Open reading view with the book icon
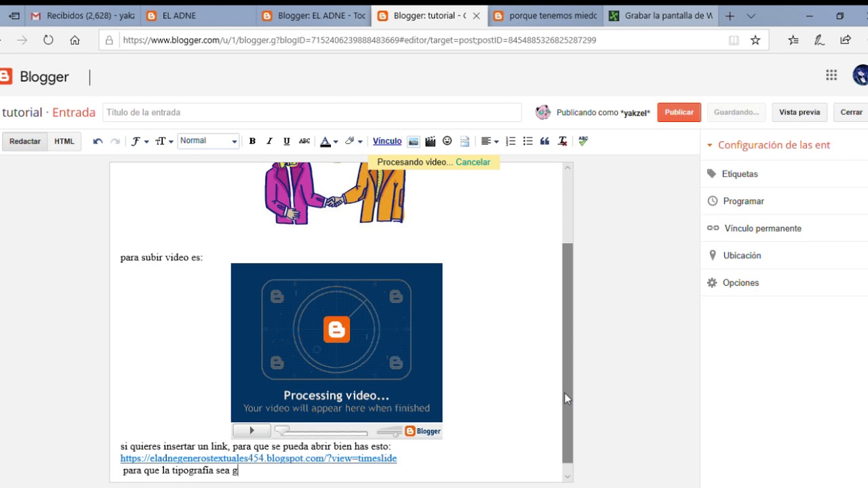The height and width of the screenshot is (488, 868). pos(734,40)
